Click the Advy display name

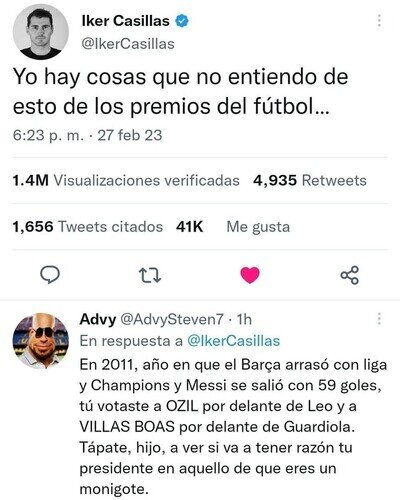click(x=98, y=319)
